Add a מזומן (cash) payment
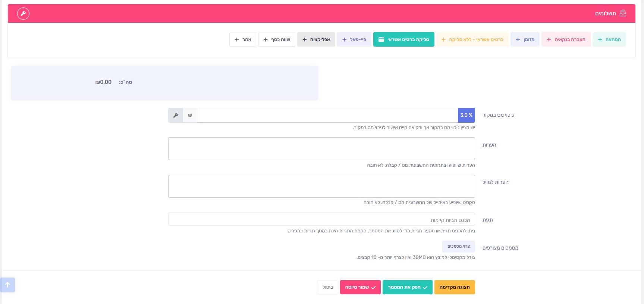Viewport: 644px width, 304px height. 525,40
